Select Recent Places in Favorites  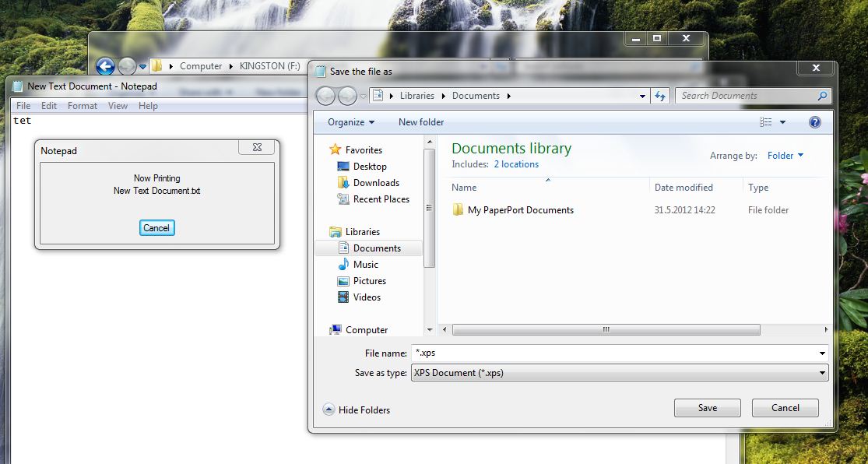(x=381, y=199)
